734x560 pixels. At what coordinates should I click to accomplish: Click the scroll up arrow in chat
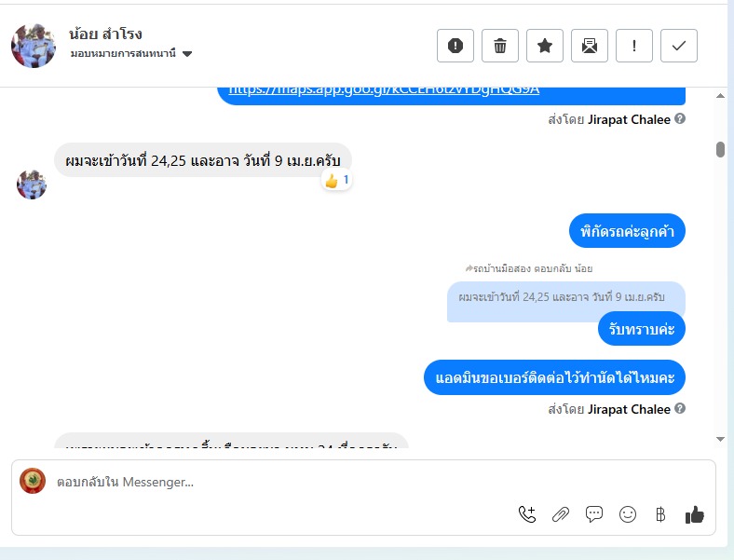[720, 96]
